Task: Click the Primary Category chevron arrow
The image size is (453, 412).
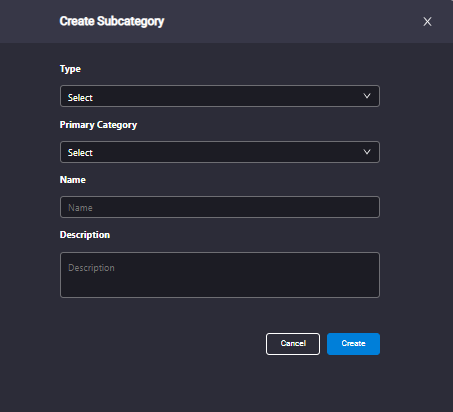Action: point(367,152)
